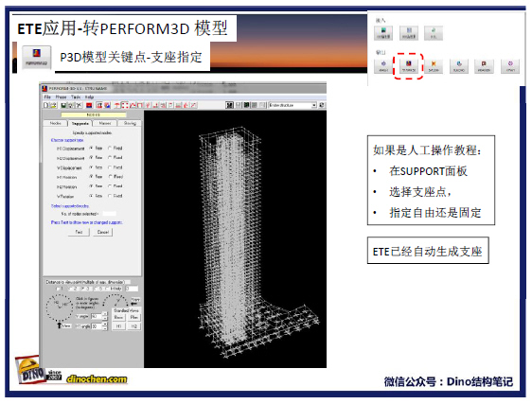Click the V angle input field
The width and height of the screenshot is (532, 404).
[x=97, y=316]
